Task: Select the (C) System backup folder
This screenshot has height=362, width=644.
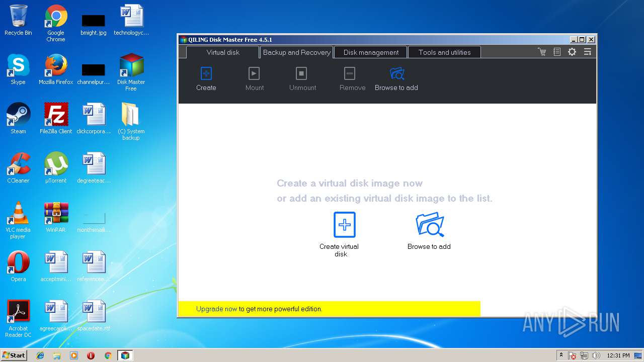Action: [131, 122]
